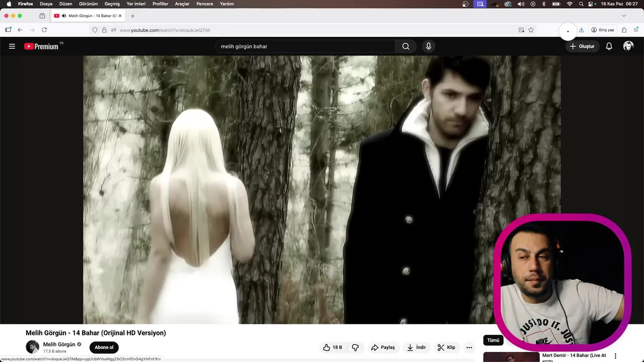This screenshot has height=362, width=644.
Task: Open the more actions three-dot button under the video
Action: pos(469,347)
